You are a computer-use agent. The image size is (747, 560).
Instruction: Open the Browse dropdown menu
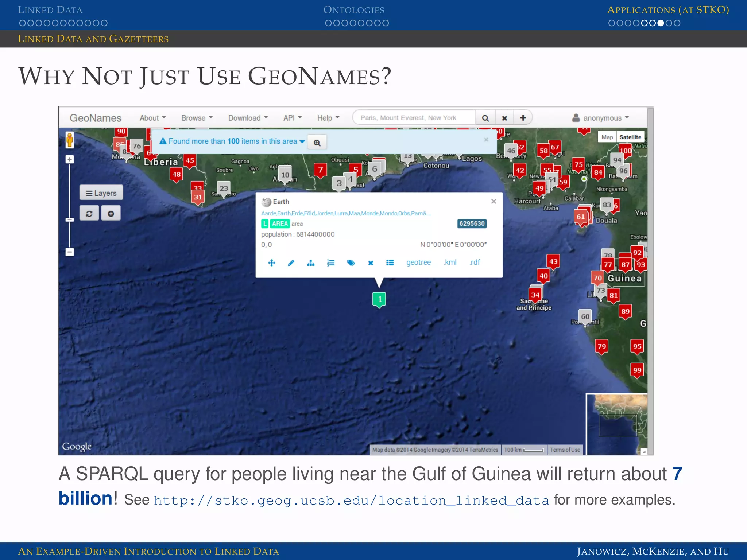pyautogui.click(x=197, y=118)
